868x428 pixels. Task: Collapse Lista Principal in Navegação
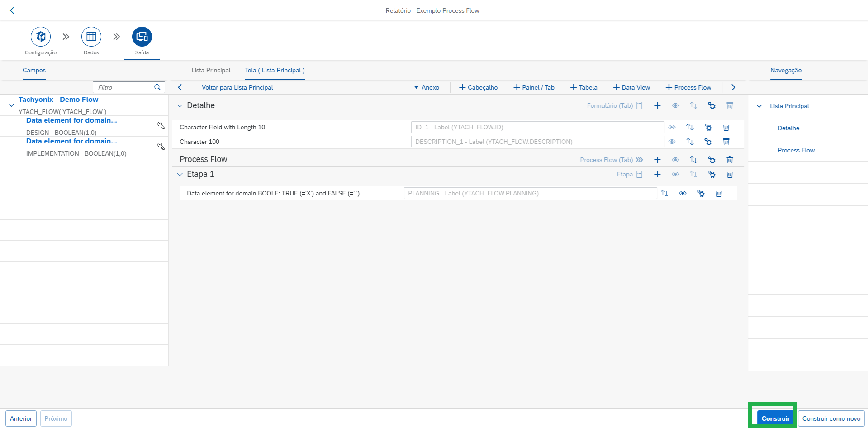[x=759, y=106]
